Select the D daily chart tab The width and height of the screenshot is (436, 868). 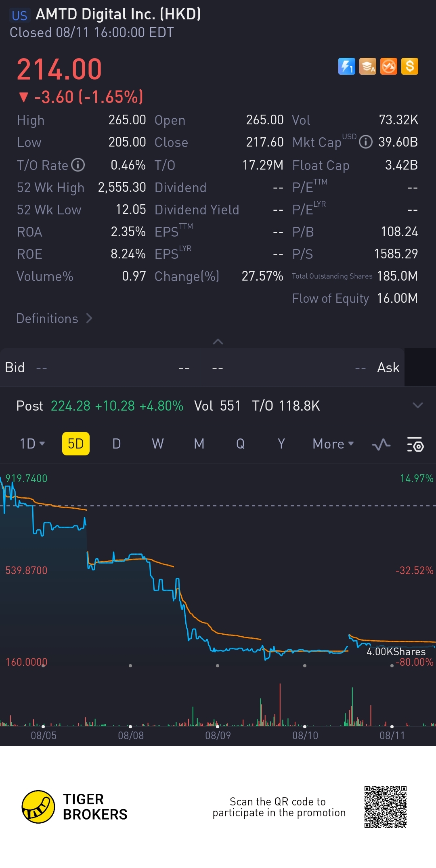pyautogui.click(x=117, y=444)
